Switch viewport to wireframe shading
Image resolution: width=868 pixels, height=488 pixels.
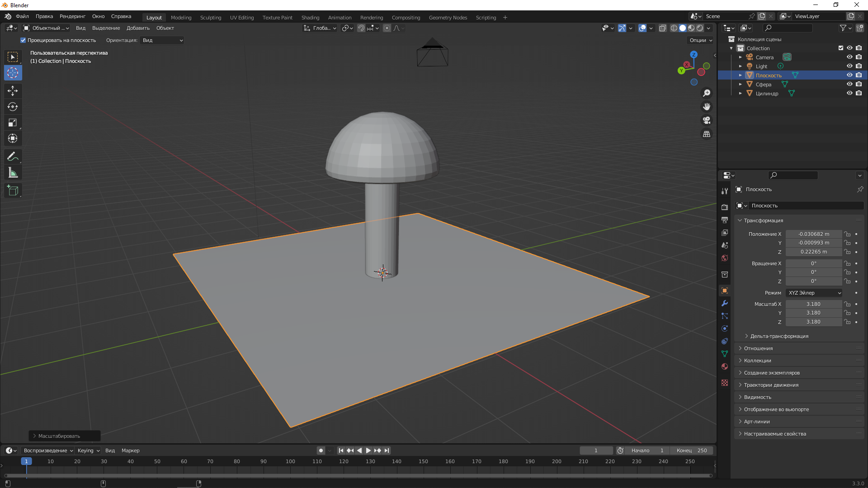click(674, 28)
